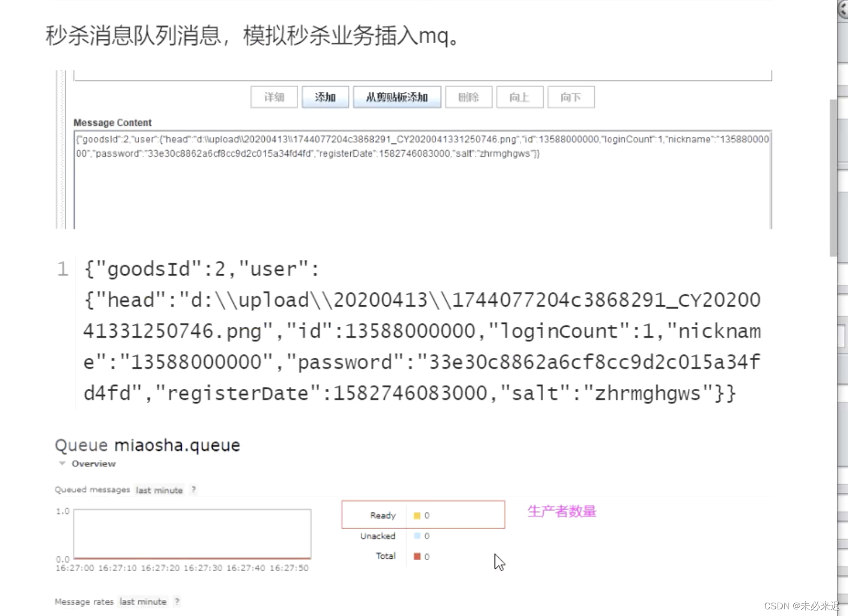Click the help question mark next to Message rates

177,602
